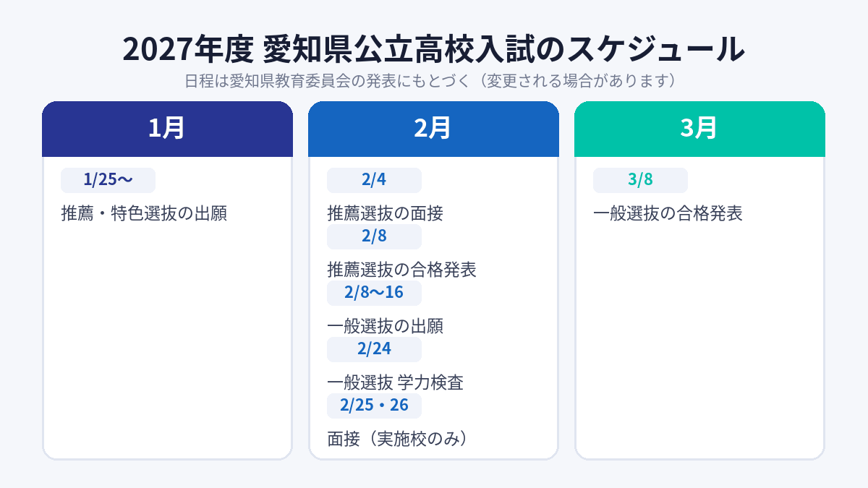The image size is (868, 488).
Task: Click the 2/24 date badge
Action: [374, 349]
